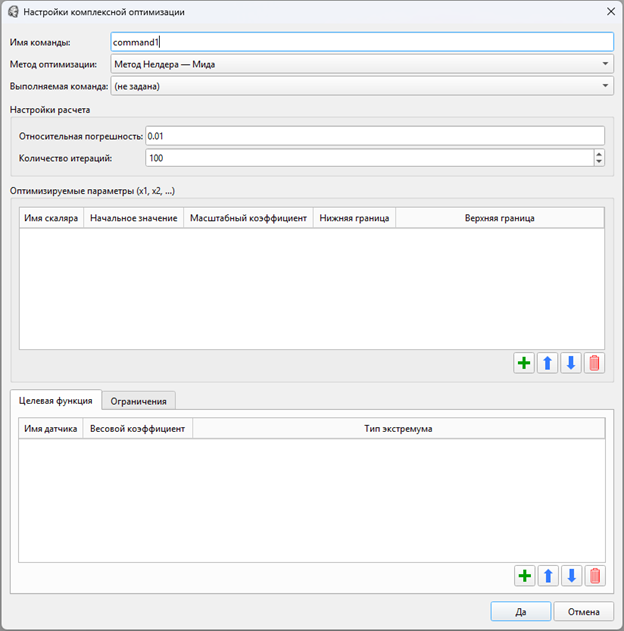Move optimized parameter up with blue arrow
The width and height of the screenshot is (624, 631).
pos(548,363)
